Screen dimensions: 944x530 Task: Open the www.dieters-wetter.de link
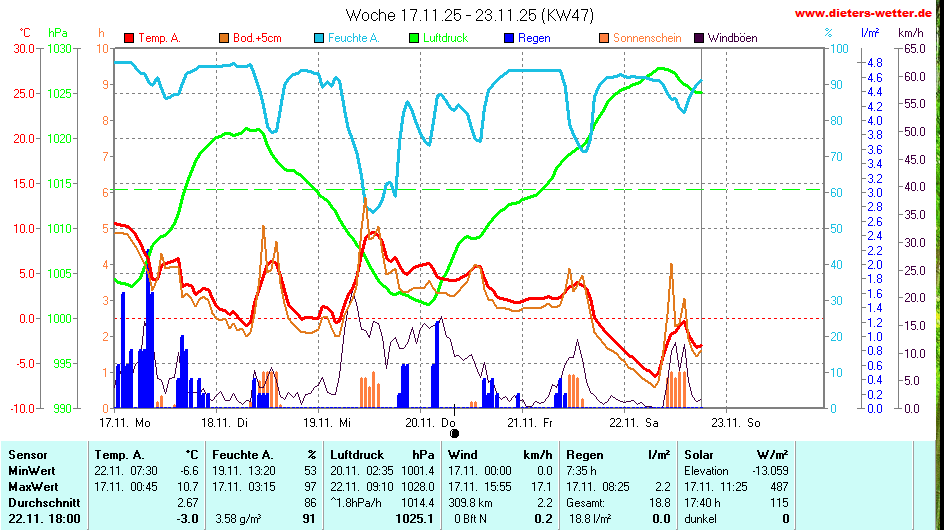coord(865,14)
